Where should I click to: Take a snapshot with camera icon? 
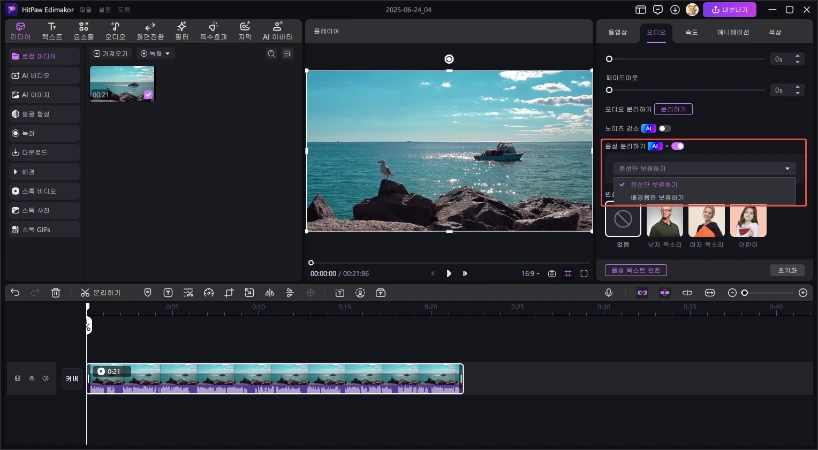pyautogui.click(x=552, y=273)
